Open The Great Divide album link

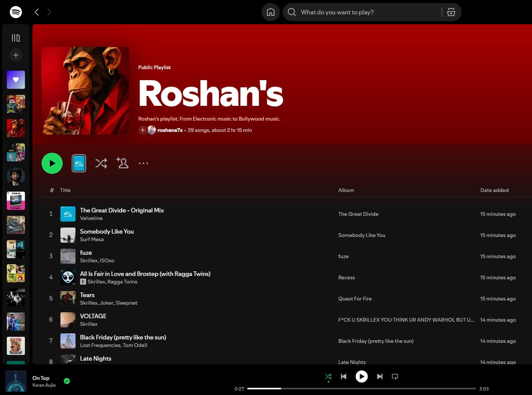pyautogui.click(x=358, y=214)
